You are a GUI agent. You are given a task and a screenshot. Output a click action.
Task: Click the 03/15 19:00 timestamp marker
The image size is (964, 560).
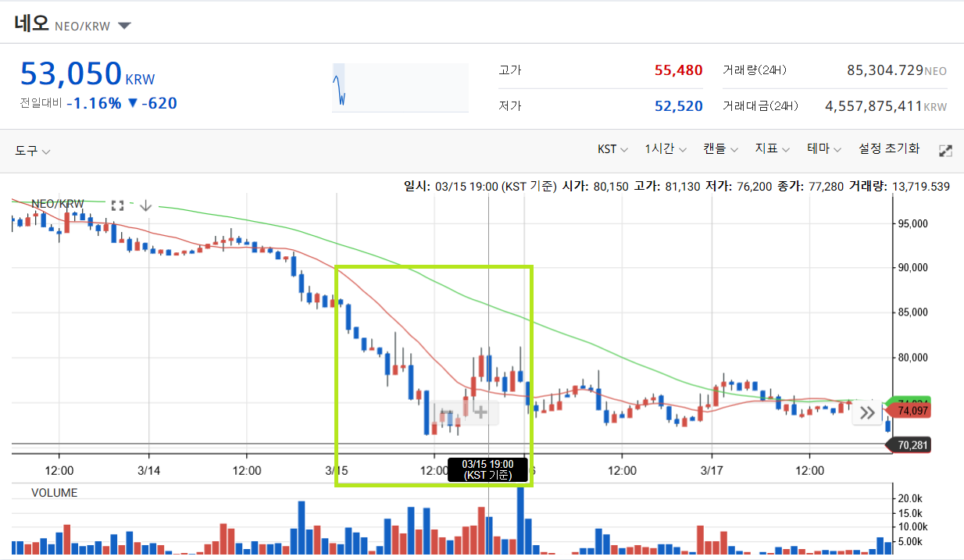click(488, 469)
